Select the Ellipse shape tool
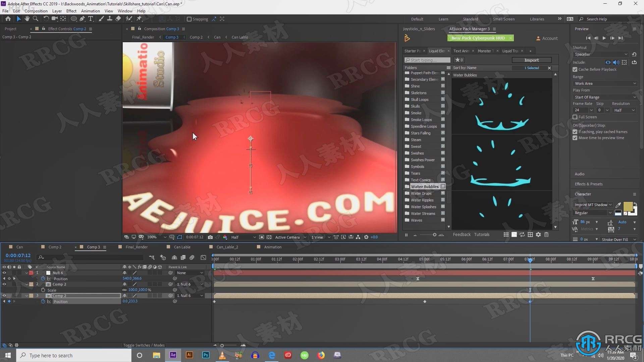 click(73, 19)
